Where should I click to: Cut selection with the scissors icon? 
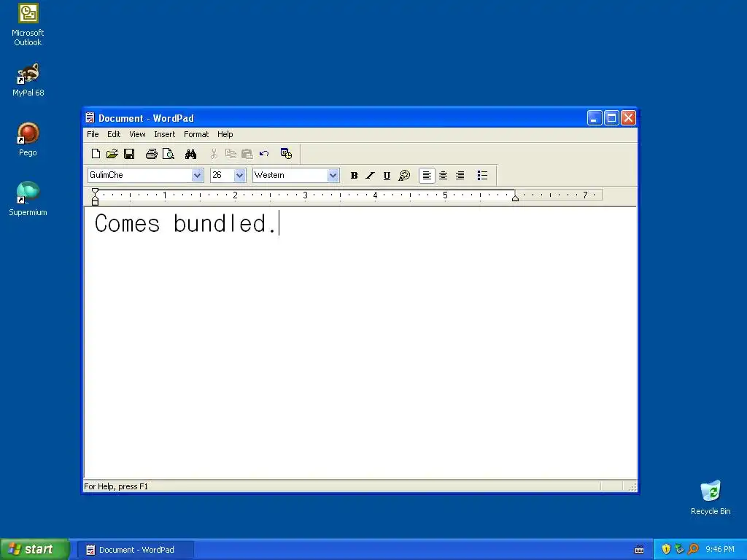point(214,154)
